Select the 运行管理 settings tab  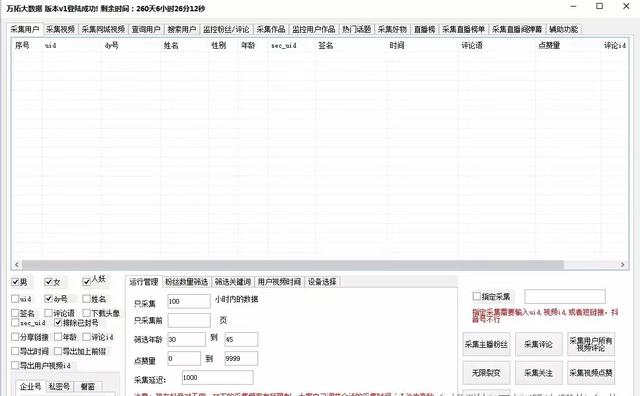144,282
